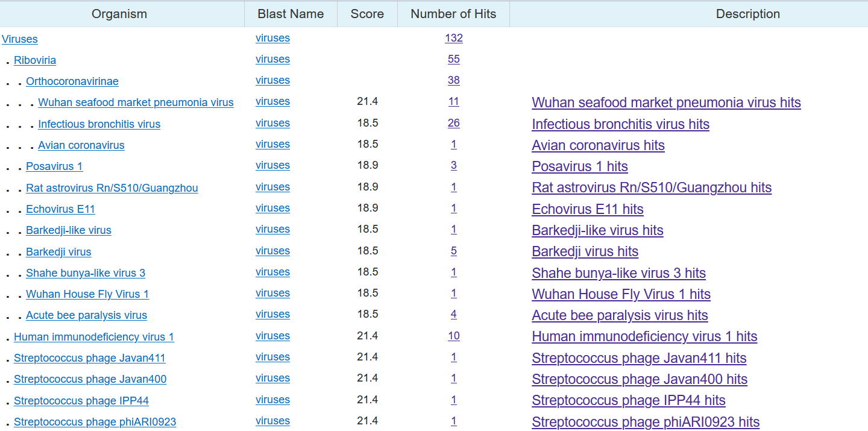This screenshot has width=868, height=431.
Task: Jump to Streptococcus phage phiARI0923 hits
Action: pos(646,422)
